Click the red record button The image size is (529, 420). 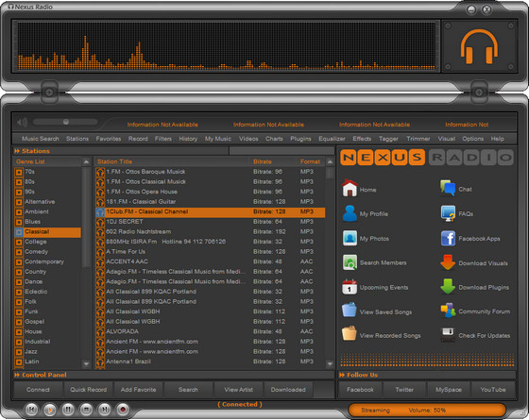(x=123, y=410)
